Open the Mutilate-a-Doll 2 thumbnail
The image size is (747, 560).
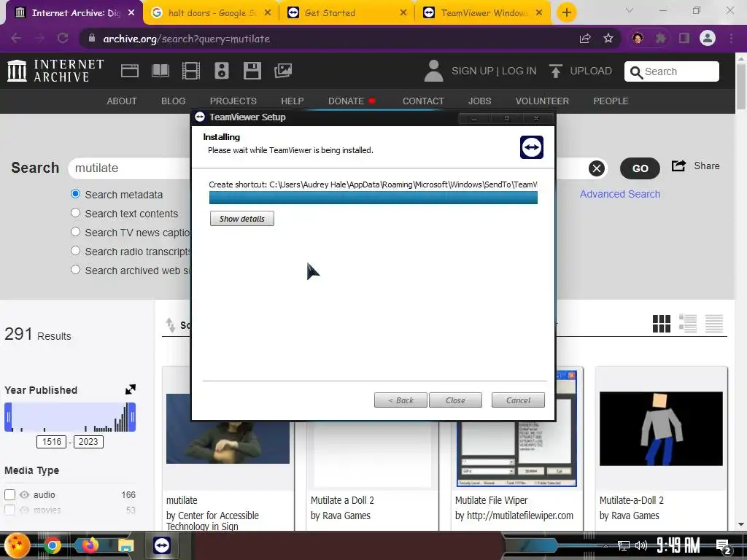[661, 429]
